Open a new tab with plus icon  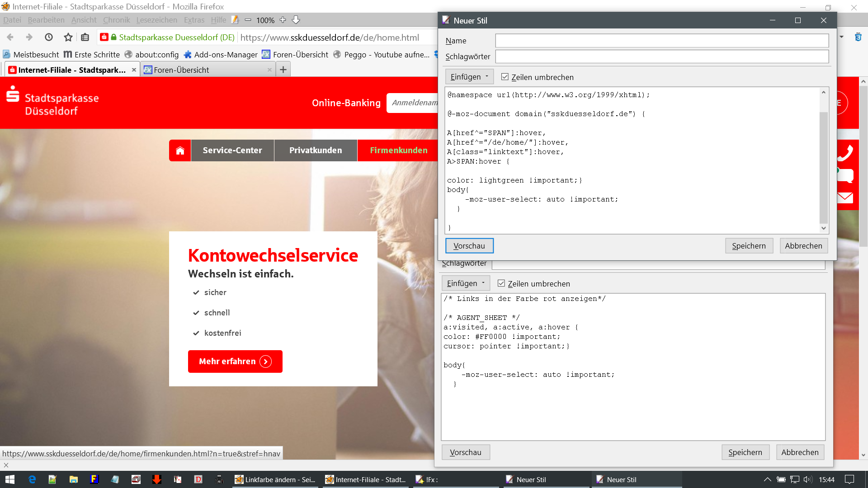[x=283, y=70]
